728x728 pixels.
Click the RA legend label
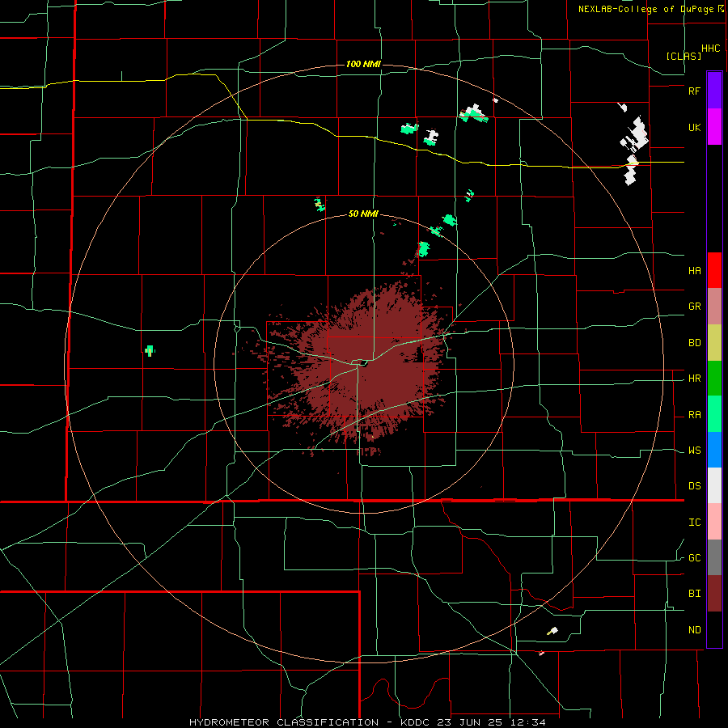point(694,415)
